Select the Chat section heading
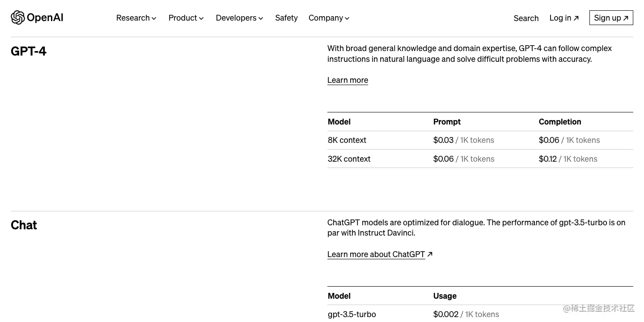The height and width of the screenshot is (322, 644). pos(24,225)
